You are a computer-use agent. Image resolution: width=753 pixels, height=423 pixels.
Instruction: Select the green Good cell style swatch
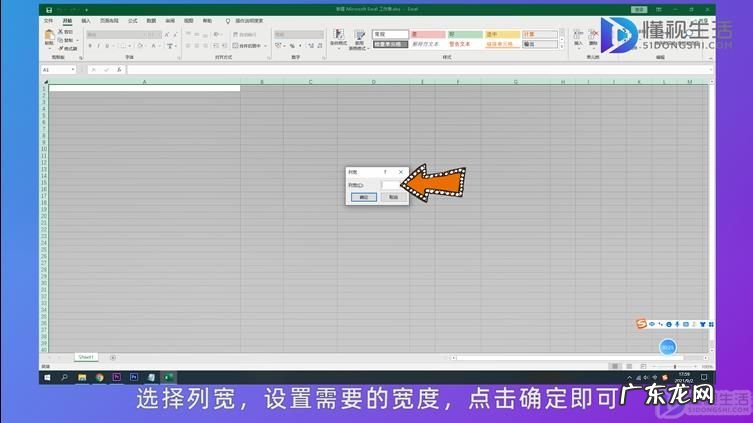point(465,35)
